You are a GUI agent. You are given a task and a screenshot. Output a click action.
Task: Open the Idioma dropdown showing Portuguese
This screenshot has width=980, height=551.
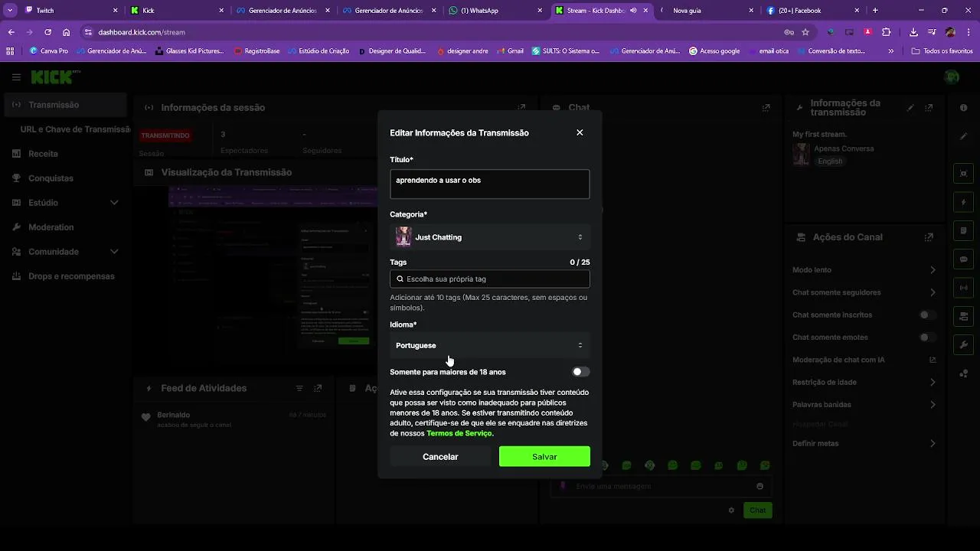tap(490, 345)
